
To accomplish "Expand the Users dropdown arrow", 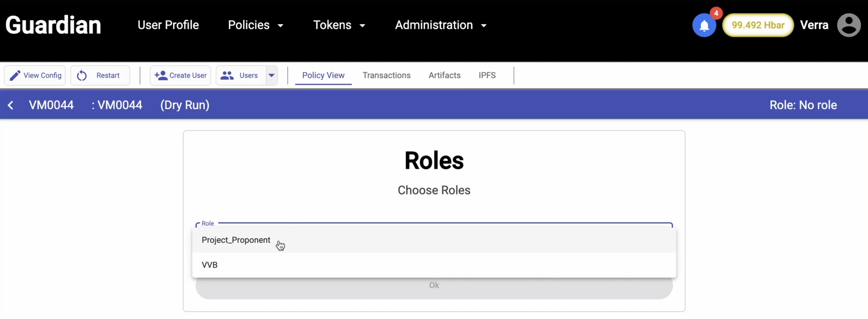I will coord(272,75).
